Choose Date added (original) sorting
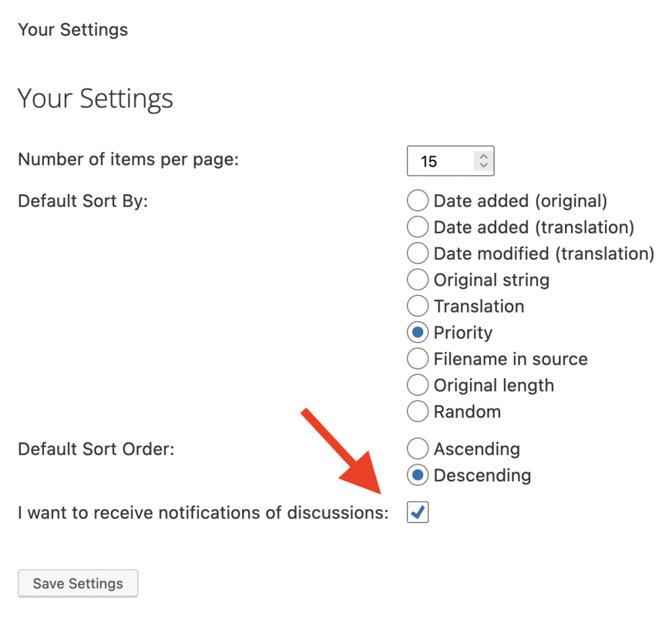The height and width of the screenshot is (617, 672). click(417, 200)
